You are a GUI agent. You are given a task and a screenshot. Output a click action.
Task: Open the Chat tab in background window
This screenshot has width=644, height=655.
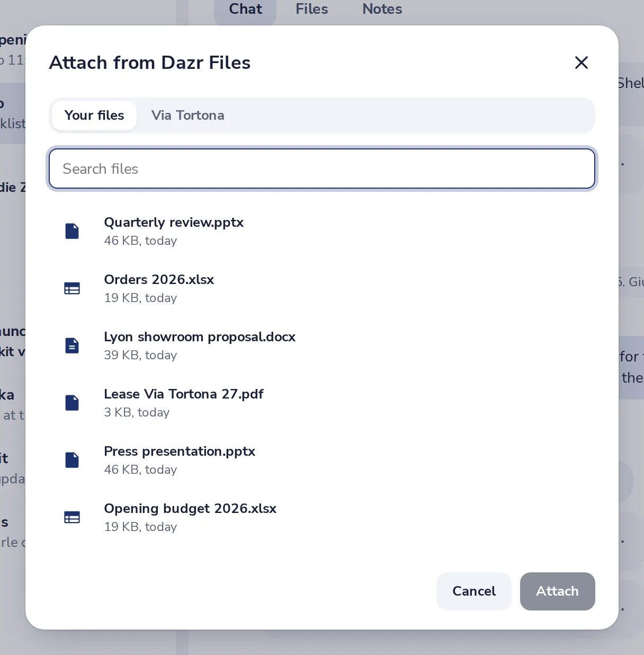coord(245,10)
